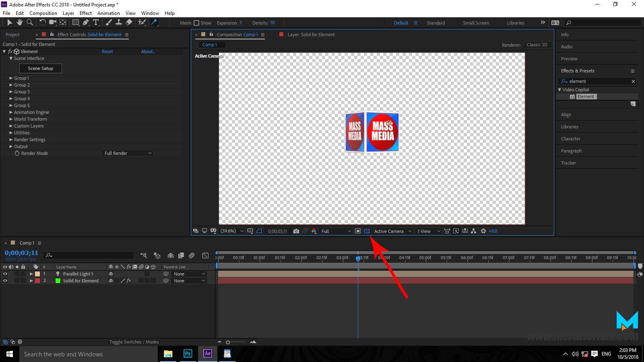The width and height of the screenshot is (644, 362).
Task: Select the Pen tool
Action: pyautogui.click(x=86, y=23)
